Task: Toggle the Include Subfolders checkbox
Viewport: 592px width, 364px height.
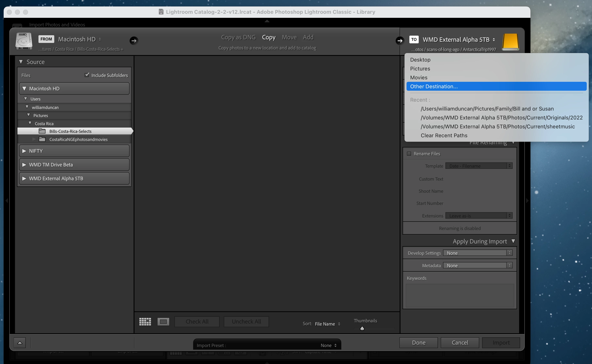Action: tap(87, 75)
